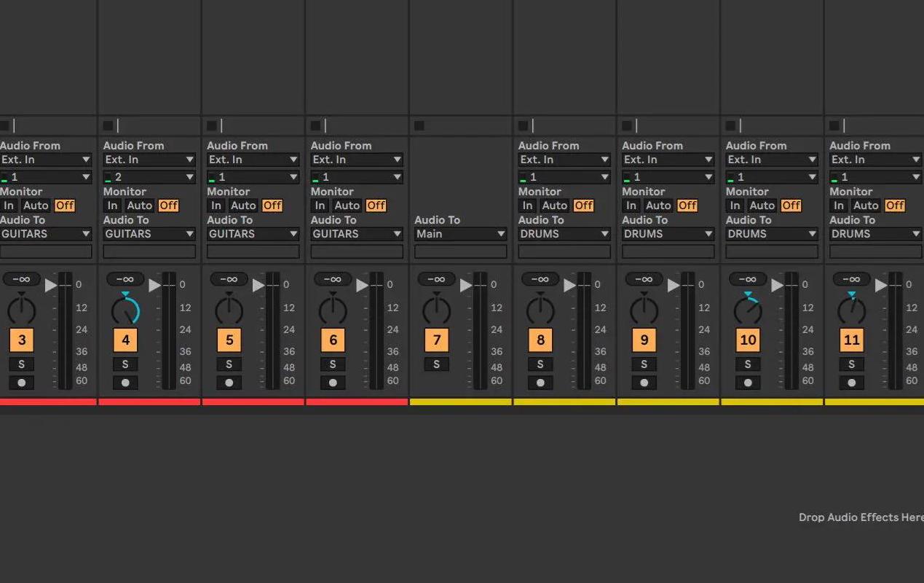
Task: Arm track 6 for recording
Action: point(333,383)
